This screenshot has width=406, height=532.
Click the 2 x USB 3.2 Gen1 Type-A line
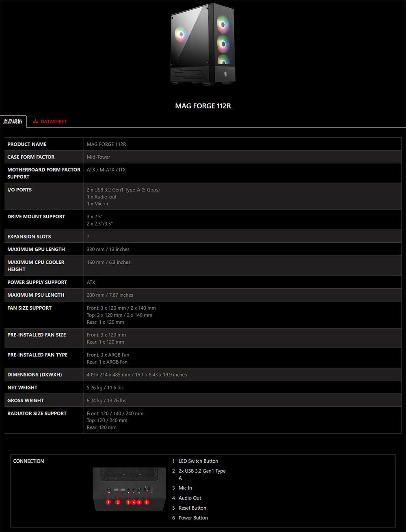pyautogui.click(x=123, y=190)
